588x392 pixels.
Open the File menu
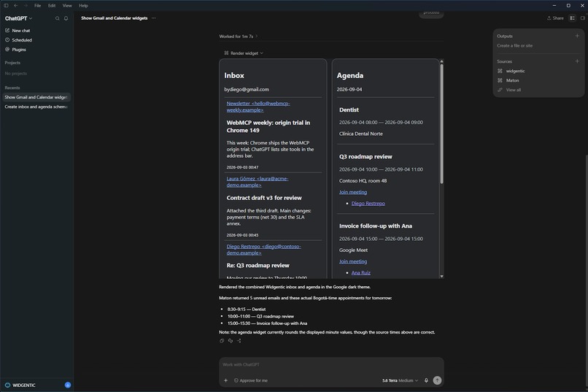click(x=37, y=6)
